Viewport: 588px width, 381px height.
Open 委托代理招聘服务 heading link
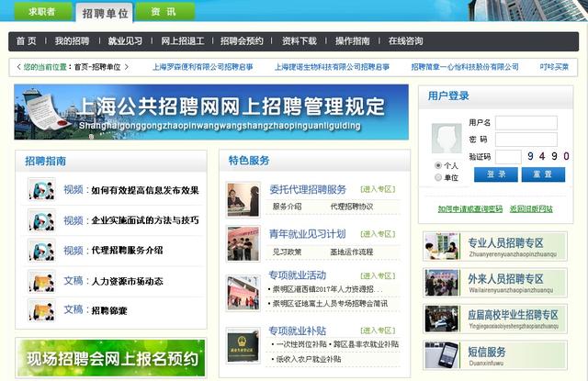308,189
